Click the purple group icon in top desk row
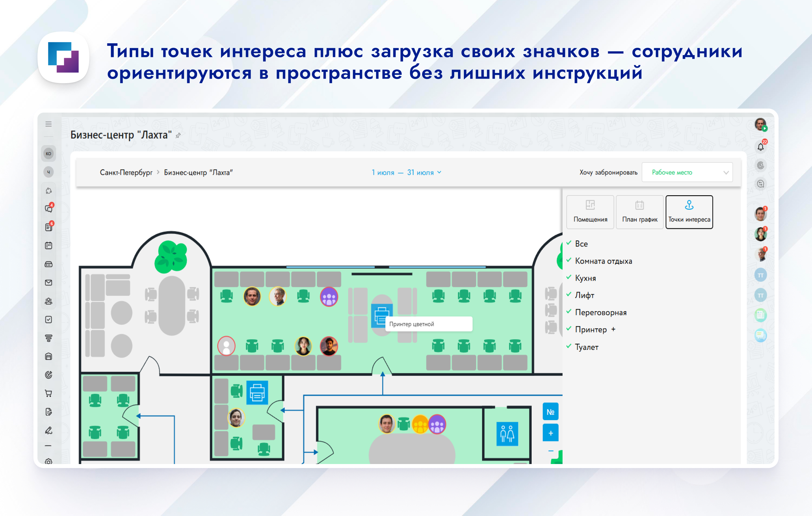The width and height of the screenshot is (812, 516). [329, 297]
